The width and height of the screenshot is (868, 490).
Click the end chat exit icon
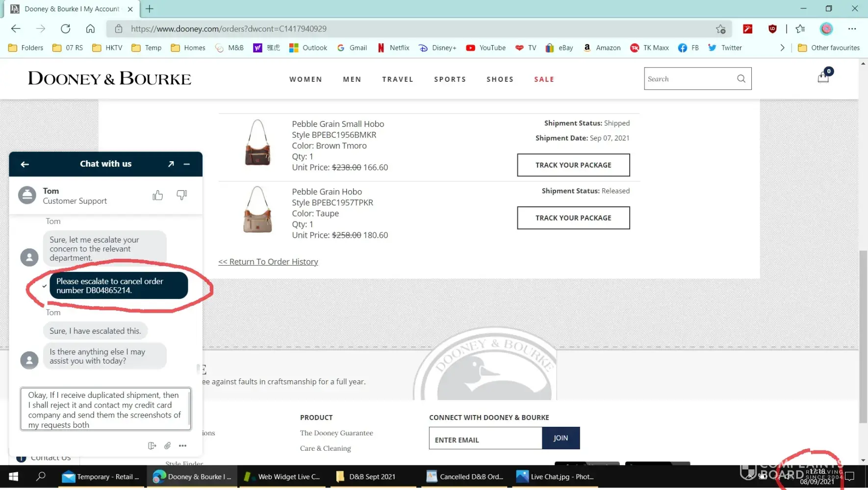click(152, 445)
